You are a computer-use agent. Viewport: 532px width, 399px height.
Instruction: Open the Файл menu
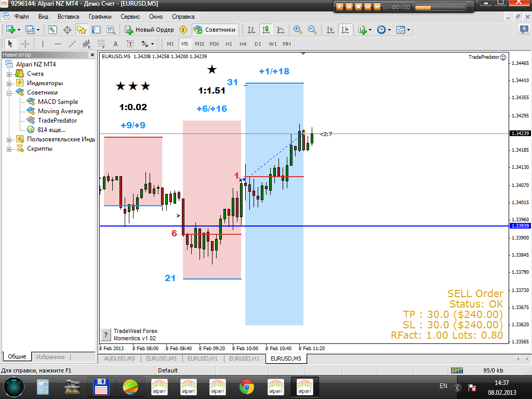(x=21, y=16)
